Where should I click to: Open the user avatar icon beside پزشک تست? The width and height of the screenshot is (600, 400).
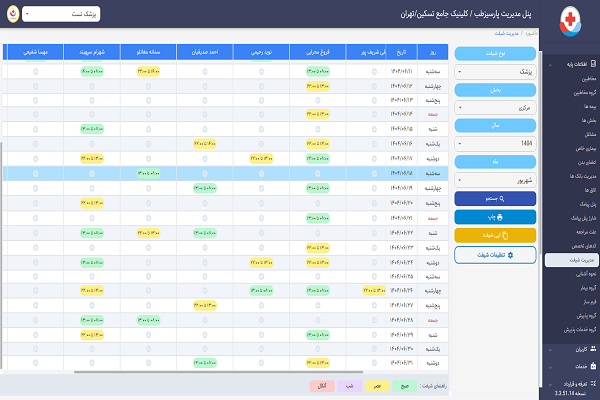click(x=13, y=14)
